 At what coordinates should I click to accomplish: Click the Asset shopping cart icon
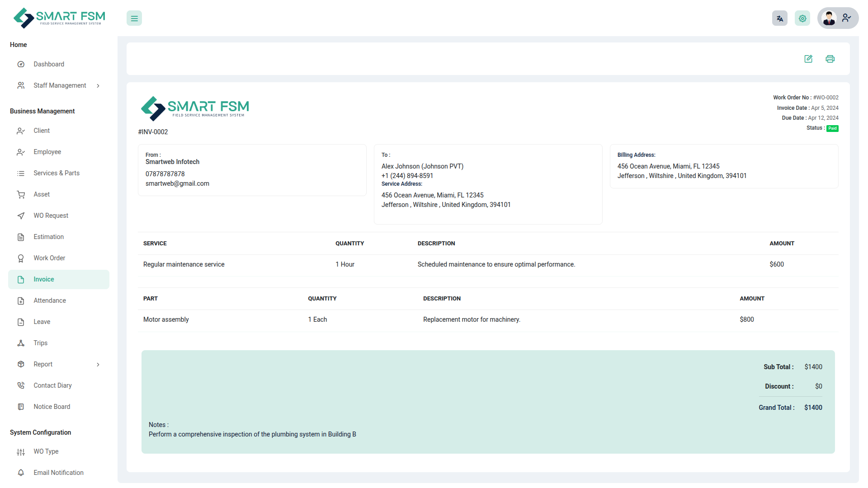pyautogui.click(x=21, y=195)
